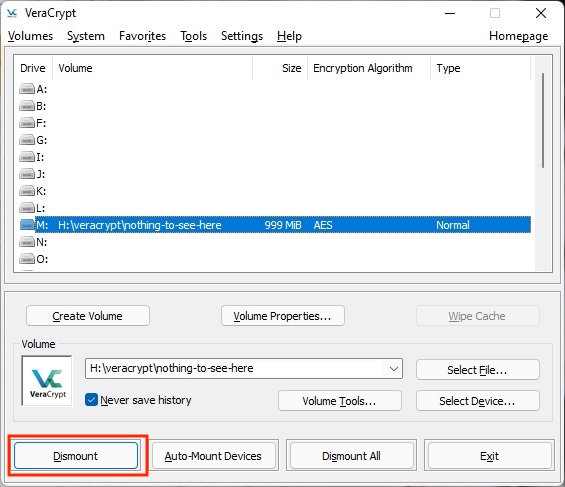Viewport: 565px width, 487px height.
Task: Click the drive O: icon
Action: tap(27, 259)
